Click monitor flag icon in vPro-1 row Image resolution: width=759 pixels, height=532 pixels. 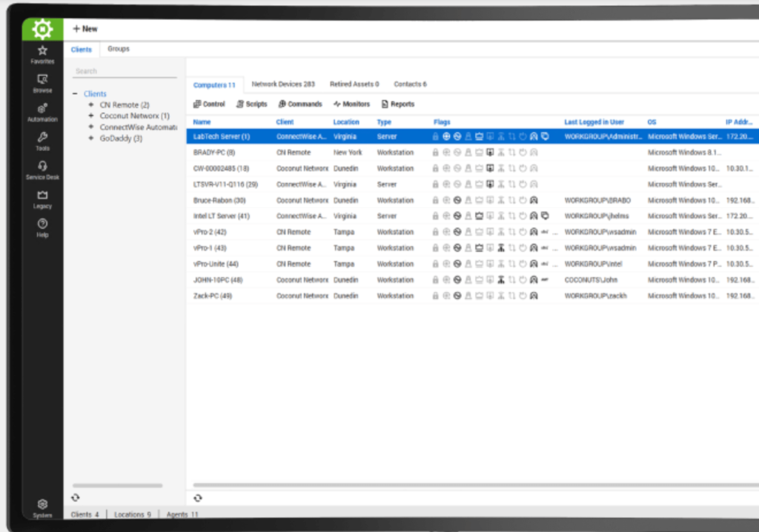pyautogui.click(x=479, y=248)
